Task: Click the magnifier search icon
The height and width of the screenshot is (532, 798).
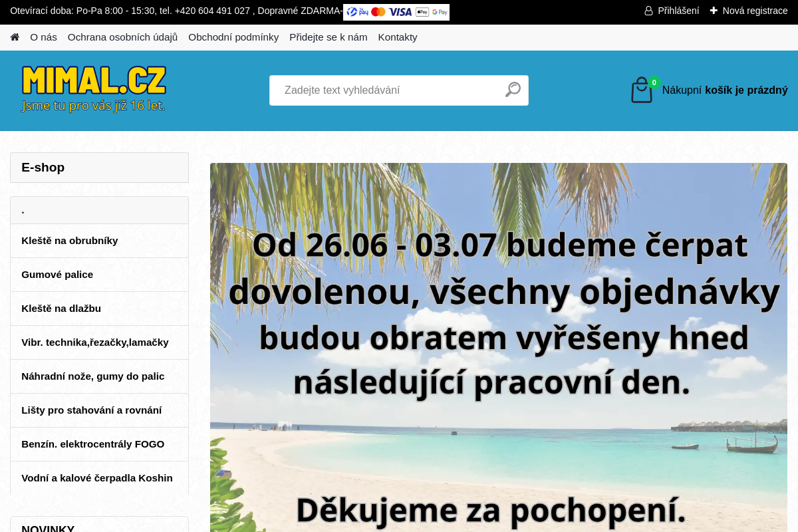Action: 513,90
